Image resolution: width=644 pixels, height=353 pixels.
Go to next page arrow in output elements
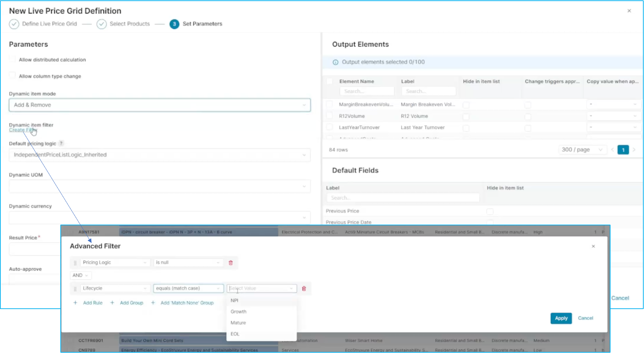[x=634, y=150]
